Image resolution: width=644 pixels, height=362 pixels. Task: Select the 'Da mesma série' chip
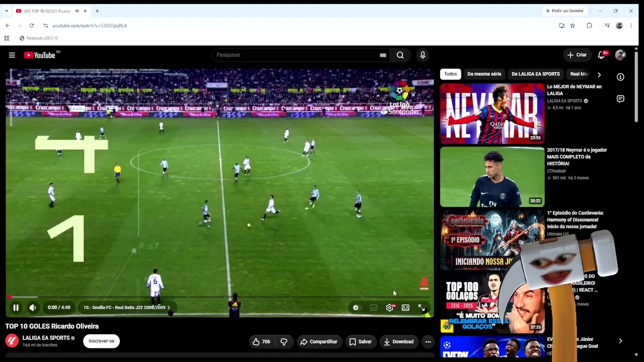[484, 74]
